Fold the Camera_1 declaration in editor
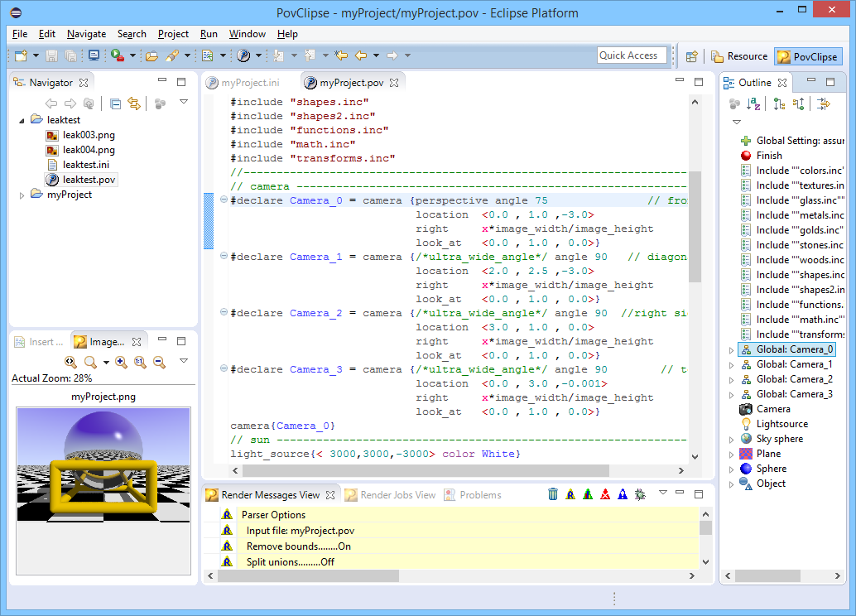Image resolution: width=856 pixels, height=616 pixels. coord(224,256)
